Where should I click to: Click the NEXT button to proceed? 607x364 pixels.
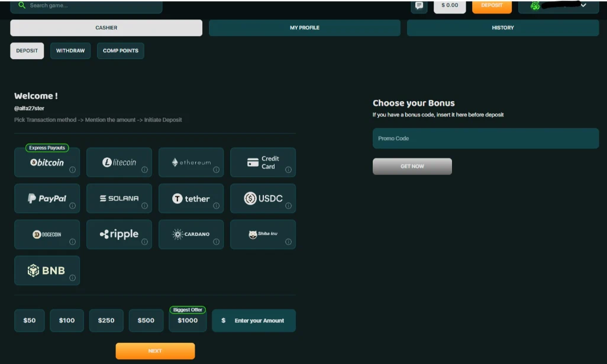click(x=154, y=350)
